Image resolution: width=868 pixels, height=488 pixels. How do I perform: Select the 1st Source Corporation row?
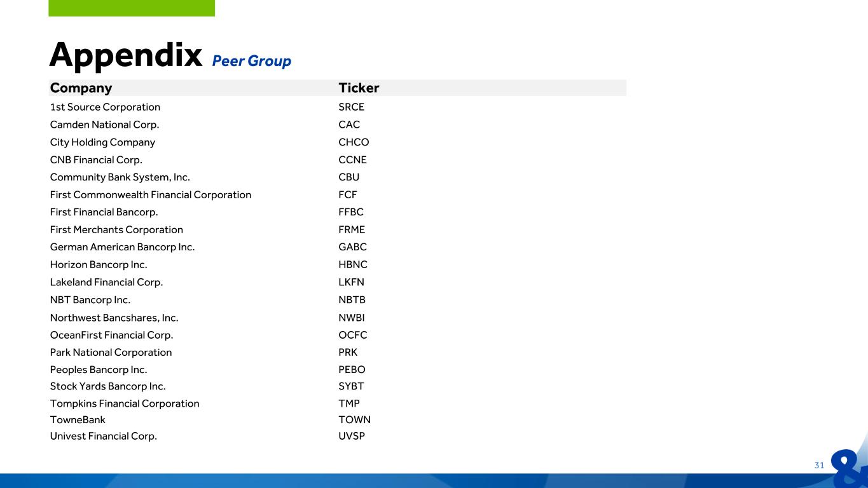point(338,107)
